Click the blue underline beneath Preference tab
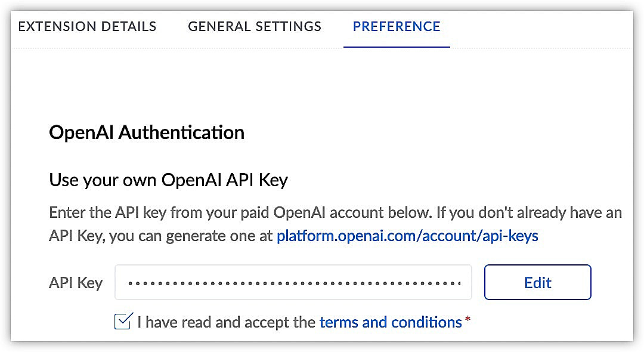This screenshot has width=644, height=352. point(397,47)
